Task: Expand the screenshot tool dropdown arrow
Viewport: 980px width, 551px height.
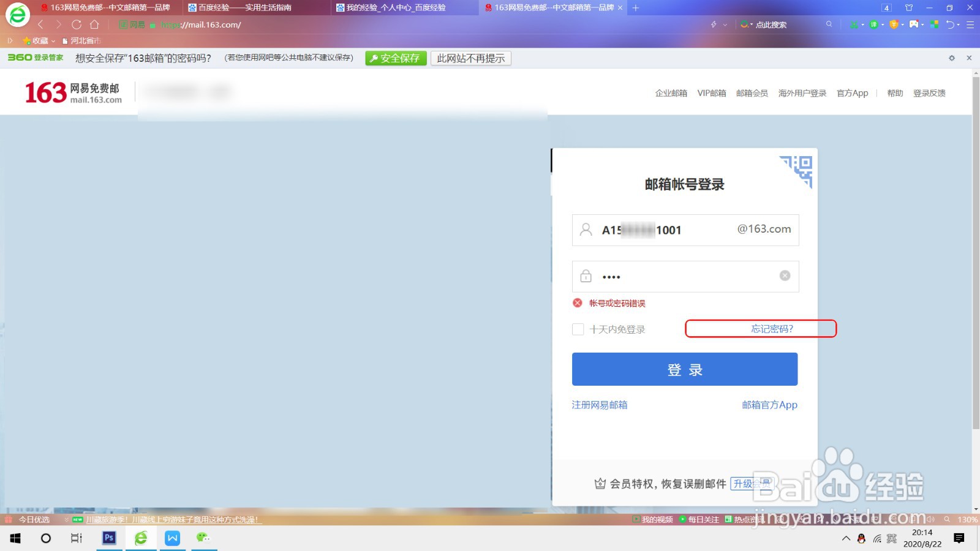Action: point(862,24)
